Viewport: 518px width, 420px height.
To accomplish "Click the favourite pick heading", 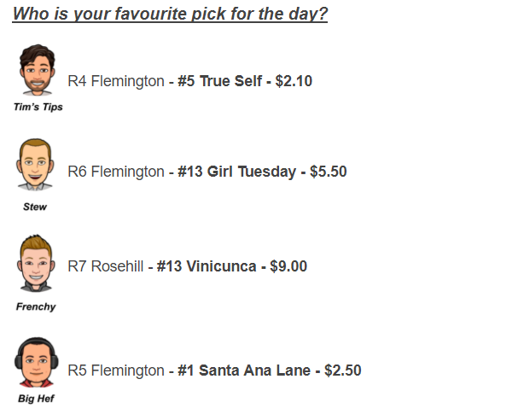I will 170,15.
